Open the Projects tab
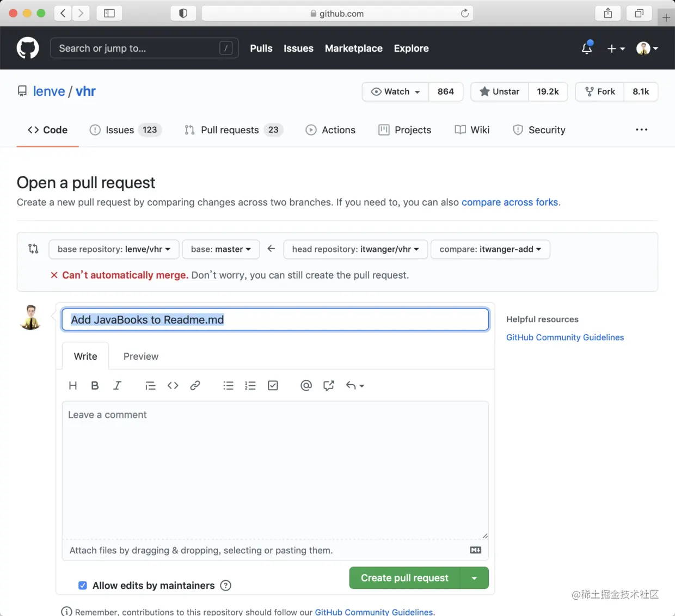This screenshot has height=616, width=675. (405, 130)
